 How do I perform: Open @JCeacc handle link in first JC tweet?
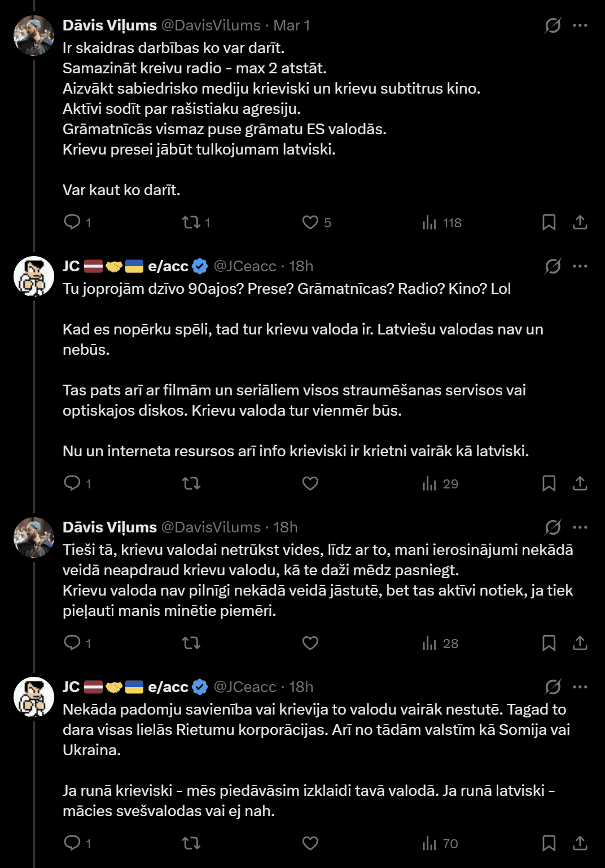(245, 266)
